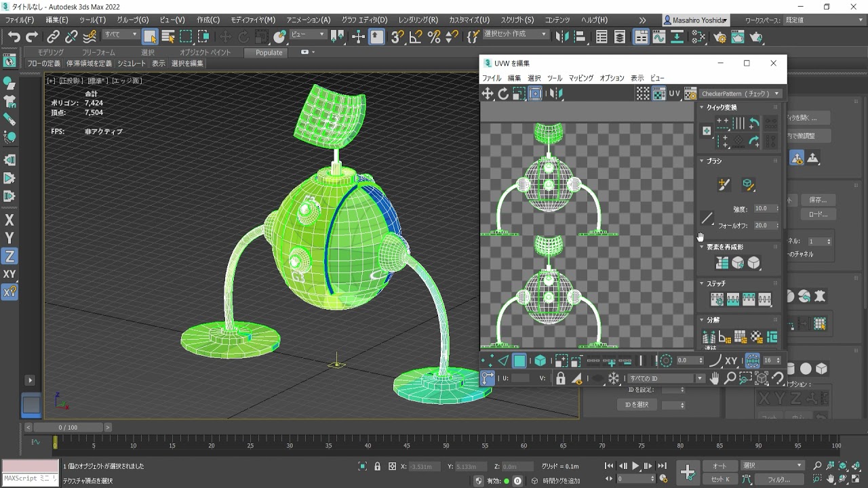The height and width of the screenshot is (488, 868).
Task: Click the Relax brush icon
Action: tap(747, 184)
